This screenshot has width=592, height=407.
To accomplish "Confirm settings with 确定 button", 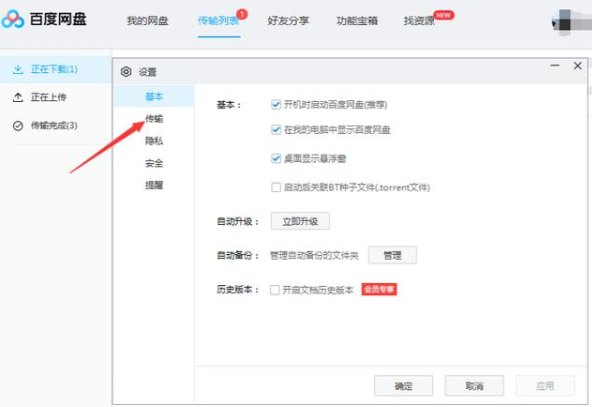I will (x=404, y=386).
